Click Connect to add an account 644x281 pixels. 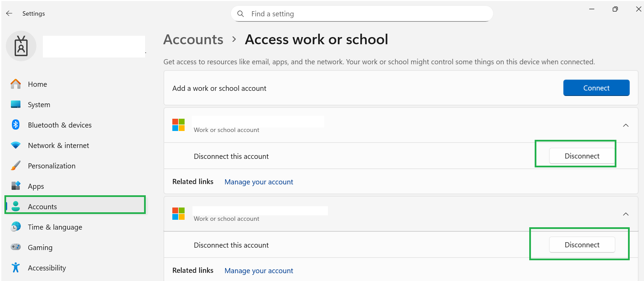click(596, 88)
